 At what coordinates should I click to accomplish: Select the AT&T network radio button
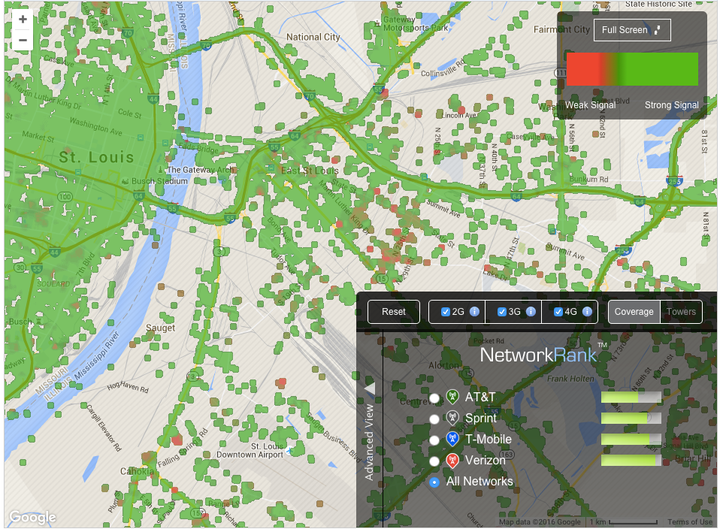[434, 398]
